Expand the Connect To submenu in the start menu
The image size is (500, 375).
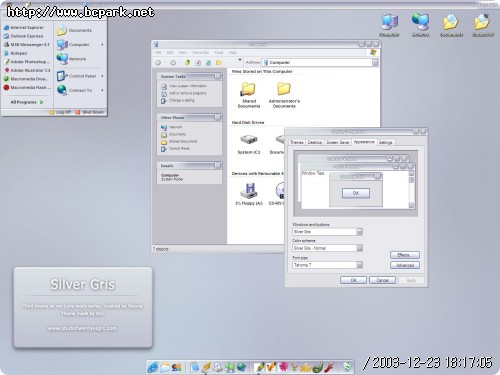click(102, 90)
